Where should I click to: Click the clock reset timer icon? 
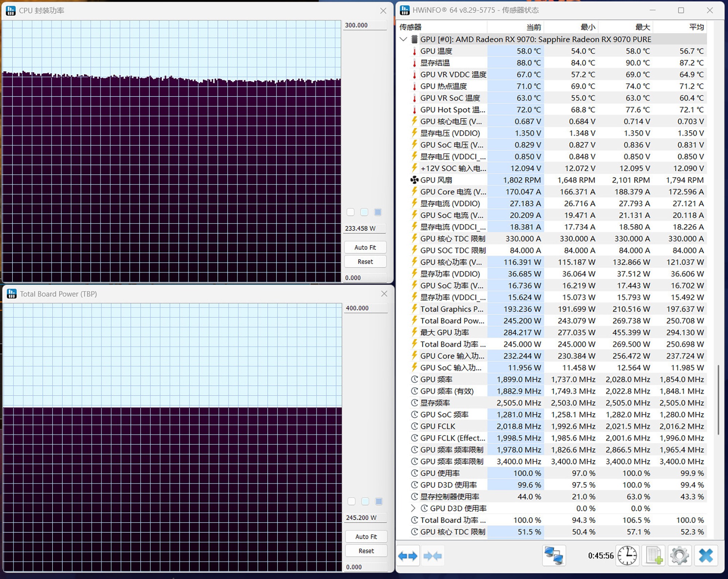(627, 556)
